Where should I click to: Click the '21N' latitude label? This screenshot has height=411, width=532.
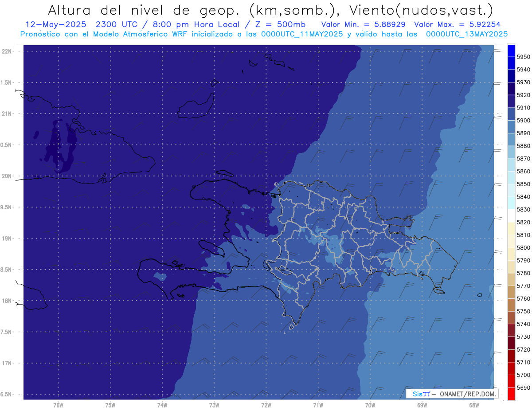coord(7,114)
